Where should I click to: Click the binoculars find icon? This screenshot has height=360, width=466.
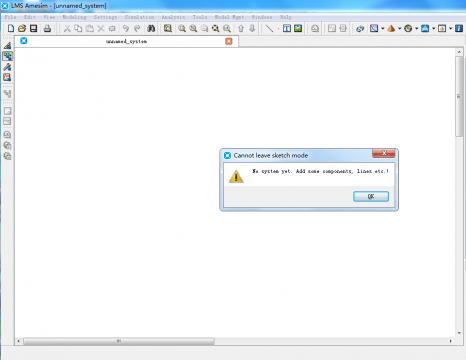tap(151, 28)
